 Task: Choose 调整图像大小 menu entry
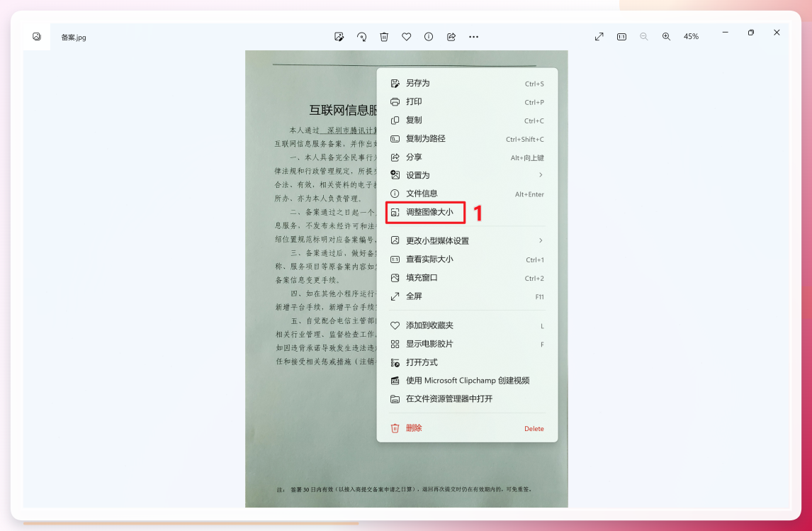click(467, 213)
